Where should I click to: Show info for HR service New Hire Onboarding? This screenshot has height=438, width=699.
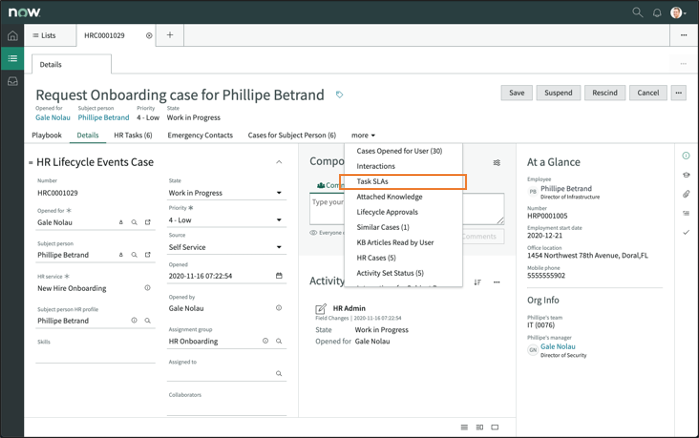pos(147,288)
